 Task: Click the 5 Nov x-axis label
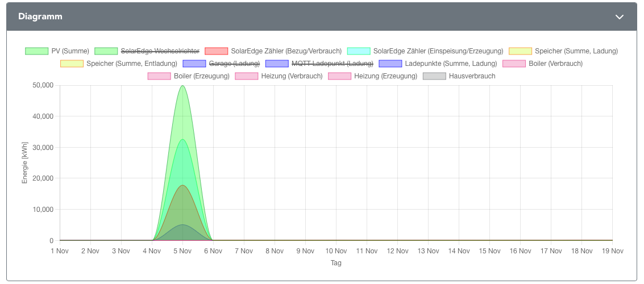point(182,251)
